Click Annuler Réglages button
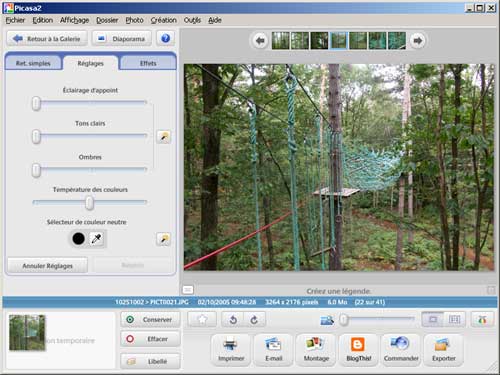This screenshot has width=500, height=375. [x=47, y=266]
